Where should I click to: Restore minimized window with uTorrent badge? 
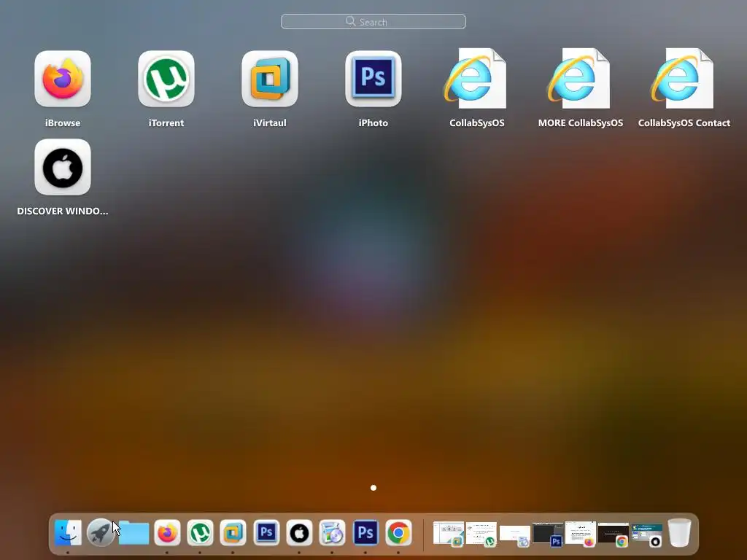pos(481,533)
